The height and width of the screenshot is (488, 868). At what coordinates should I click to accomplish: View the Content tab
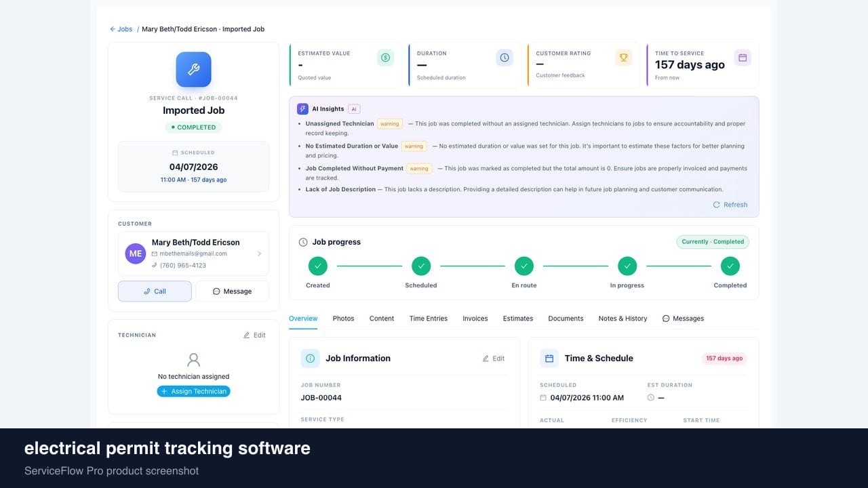click(382, 319)
